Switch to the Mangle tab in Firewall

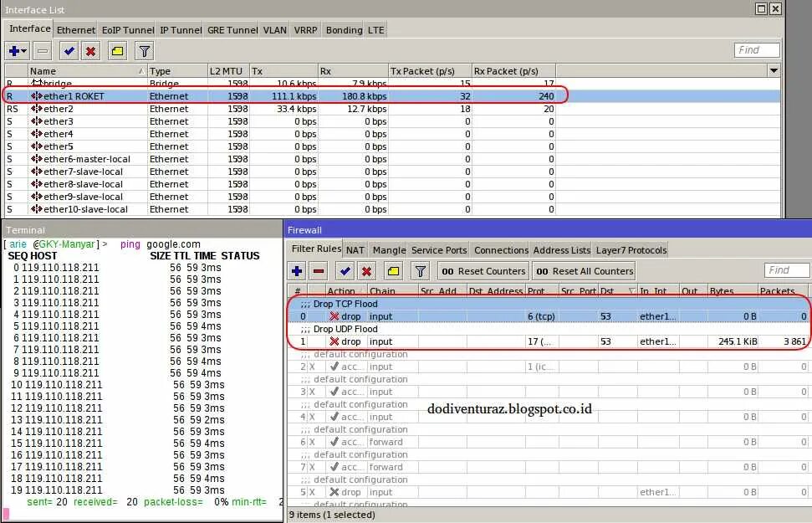pyautogui.click(x=389, y=250)
